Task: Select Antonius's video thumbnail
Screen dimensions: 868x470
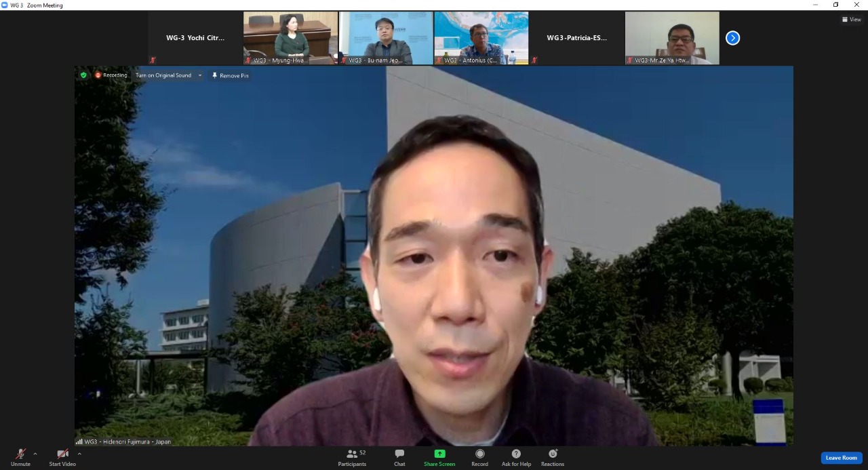Action: click(481, 38)
